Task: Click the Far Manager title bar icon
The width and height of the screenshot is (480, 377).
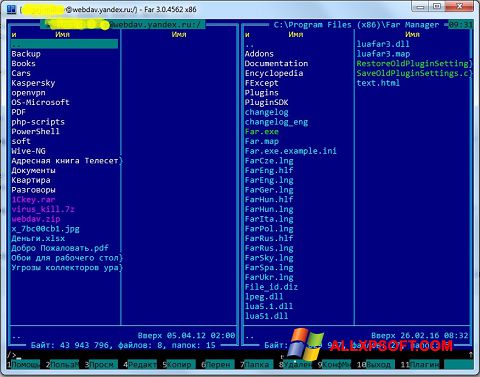Action: click(x=11, y=9)
